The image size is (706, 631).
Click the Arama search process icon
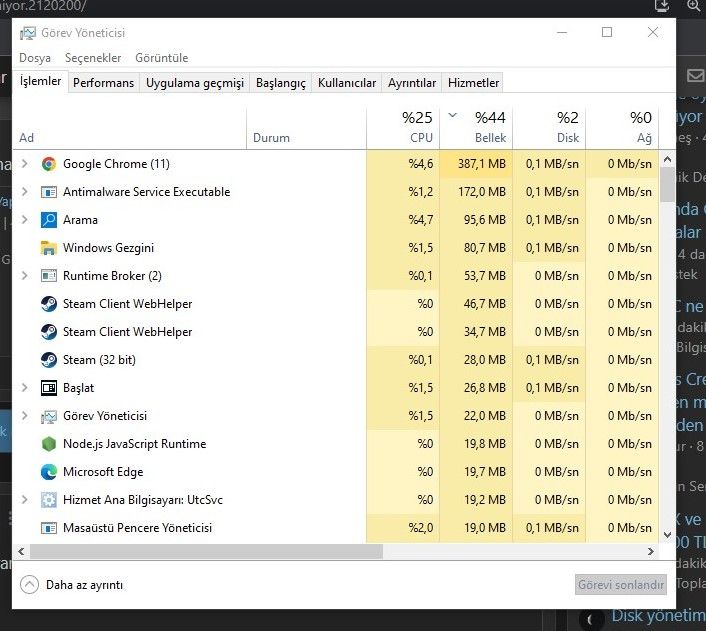pyautogui.click(x=49, y=220)
